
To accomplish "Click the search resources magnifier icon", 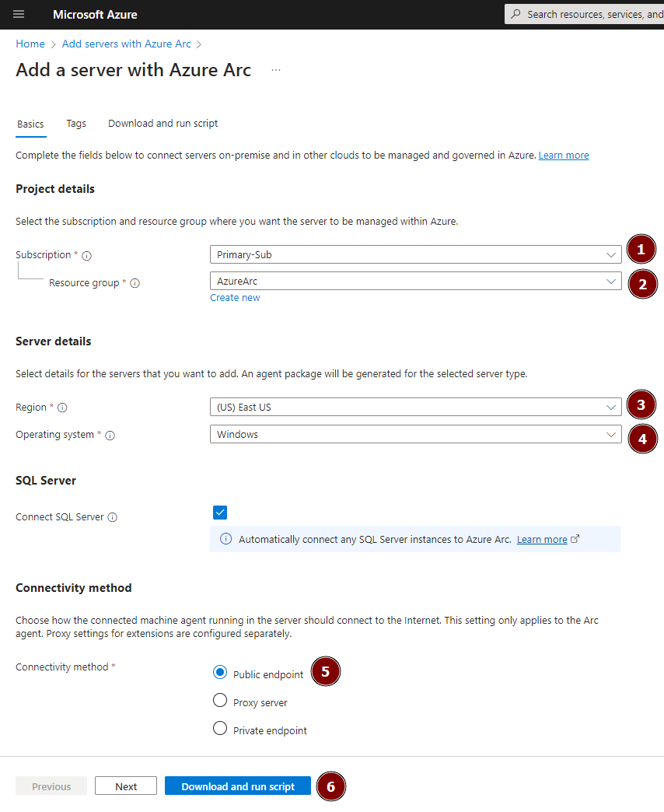I will 515,14.
